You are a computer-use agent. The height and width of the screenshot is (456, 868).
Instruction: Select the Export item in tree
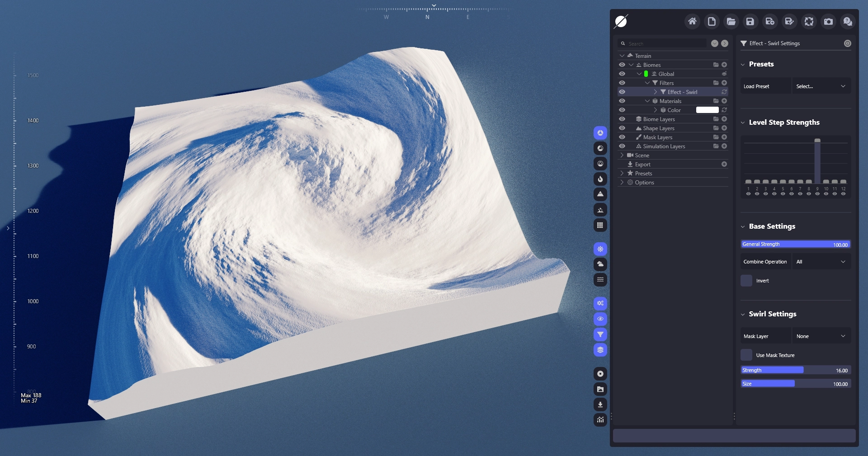click(x=642, y=165)
